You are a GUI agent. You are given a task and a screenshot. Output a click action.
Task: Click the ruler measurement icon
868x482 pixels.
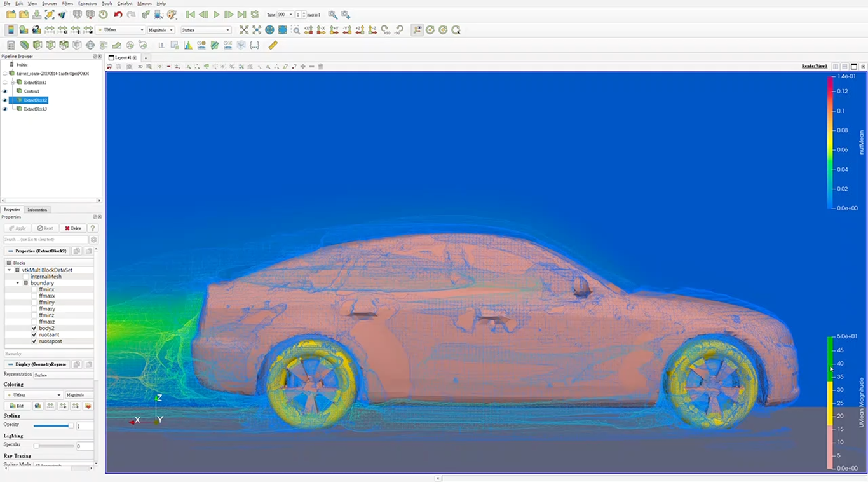273,45
